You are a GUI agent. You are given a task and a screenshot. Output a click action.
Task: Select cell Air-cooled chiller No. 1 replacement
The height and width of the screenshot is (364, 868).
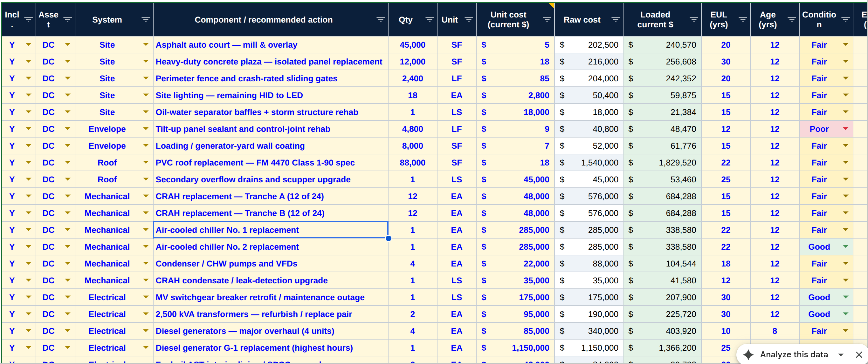pos(271,230)
